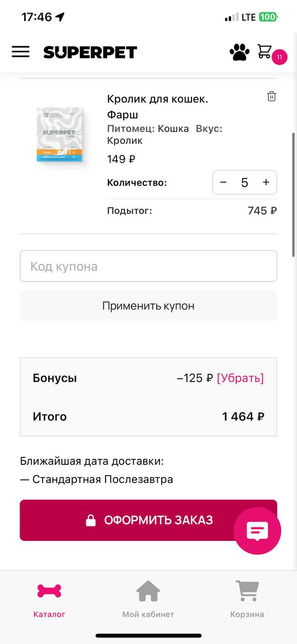Tap the paw print icon
297x644 pixels.
[239, 52]
